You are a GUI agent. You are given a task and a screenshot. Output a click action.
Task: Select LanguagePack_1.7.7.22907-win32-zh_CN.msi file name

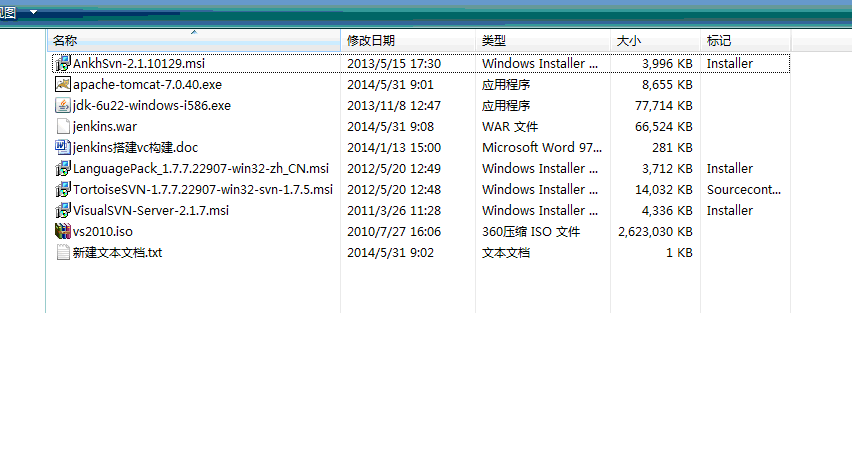(x=201, y=169)
